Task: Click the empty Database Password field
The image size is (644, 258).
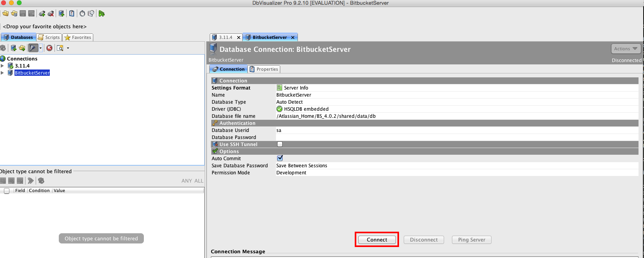Action: [x=457, y=137]
